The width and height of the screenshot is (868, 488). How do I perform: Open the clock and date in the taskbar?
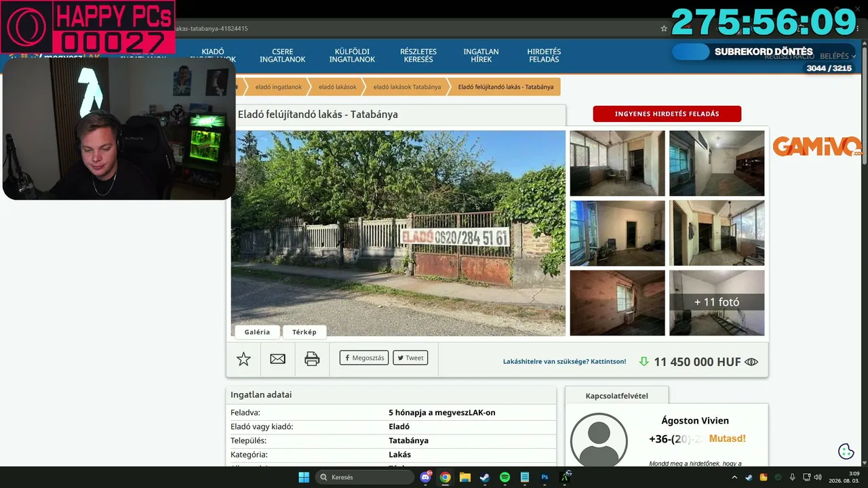844,477
